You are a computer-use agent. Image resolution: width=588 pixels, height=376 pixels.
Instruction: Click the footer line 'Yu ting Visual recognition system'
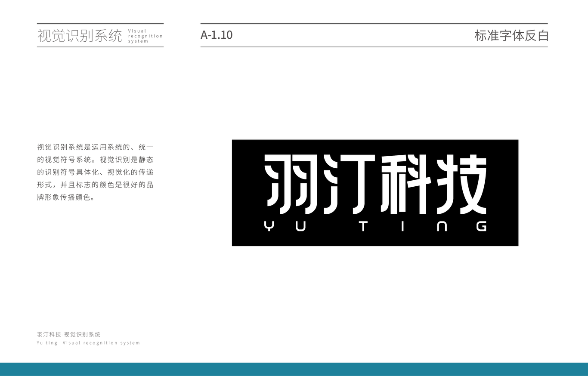tap(88, 343)
